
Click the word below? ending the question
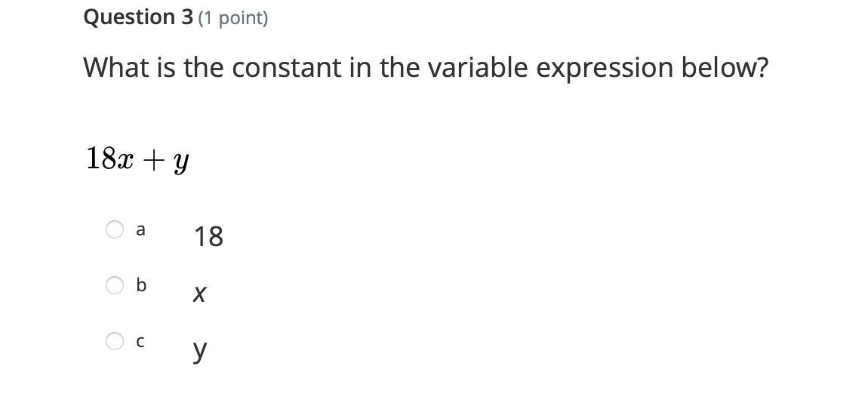(x=725, y=68)
